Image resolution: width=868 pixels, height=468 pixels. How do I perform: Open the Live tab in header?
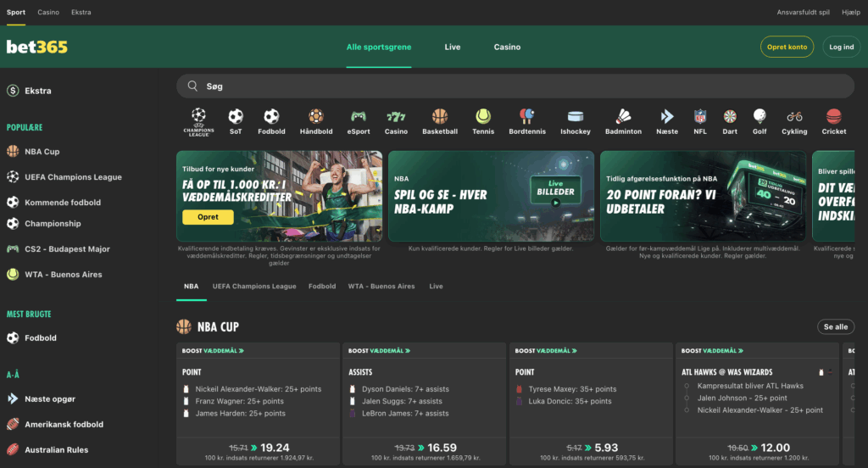(x=453, y=47)
